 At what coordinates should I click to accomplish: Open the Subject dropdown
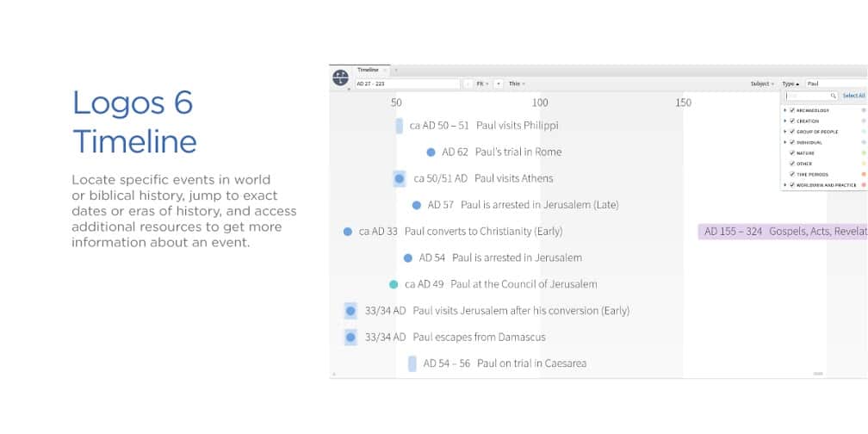coord(762,84)
